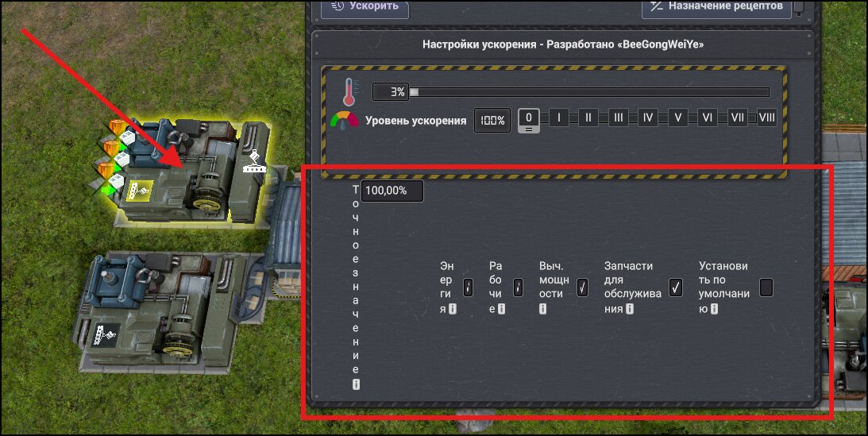868x436 pixels.
Task: Open info icon next to Рабочие
Action: 501,309
